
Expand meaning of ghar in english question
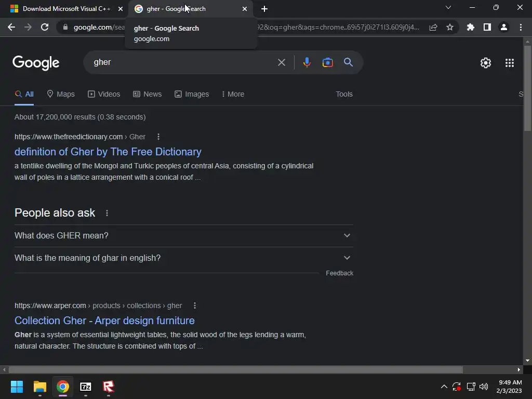(x=184, y=258)
